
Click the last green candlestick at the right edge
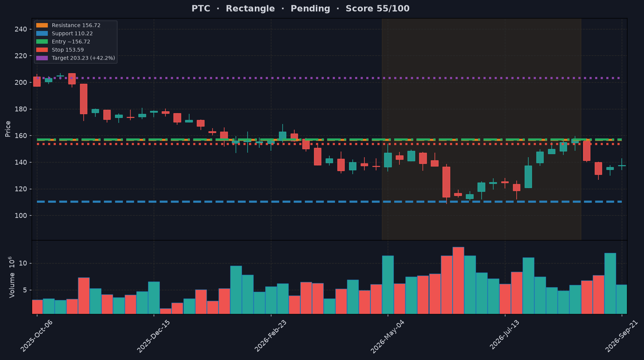tap(622, 165)
